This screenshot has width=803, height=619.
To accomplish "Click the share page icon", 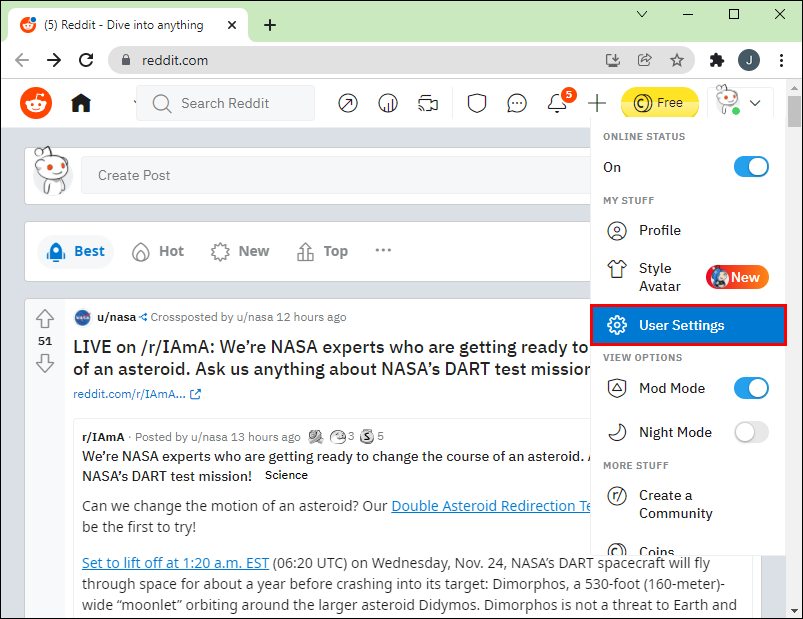I will [x=644, y=60].
